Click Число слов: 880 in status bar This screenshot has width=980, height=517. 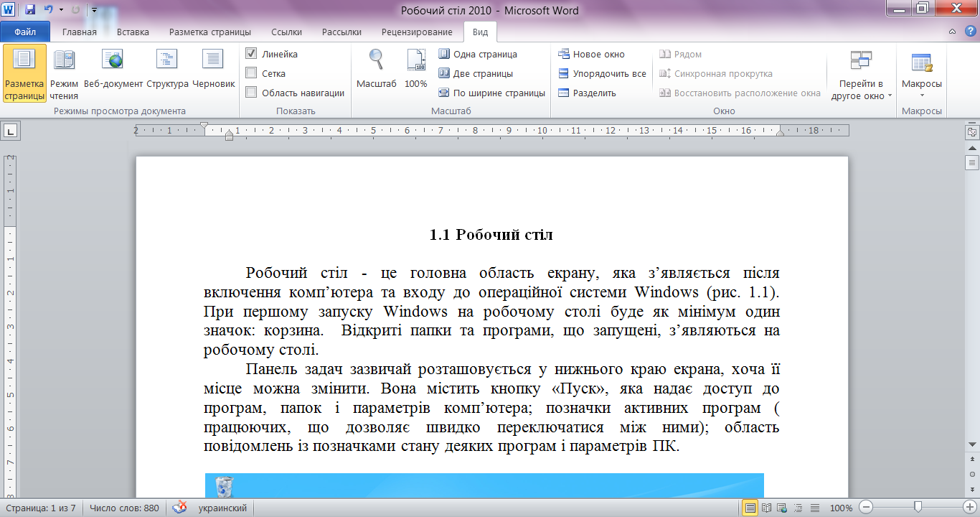(x=124, y=508)
